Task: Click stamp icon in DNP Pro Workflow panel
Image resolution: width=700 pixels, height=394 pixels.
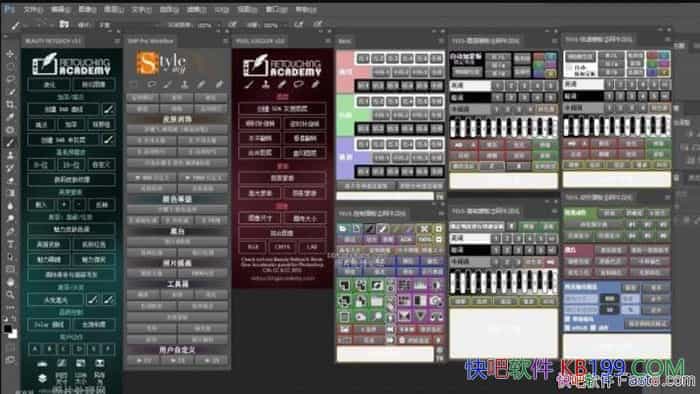Action: click(185, 84)
